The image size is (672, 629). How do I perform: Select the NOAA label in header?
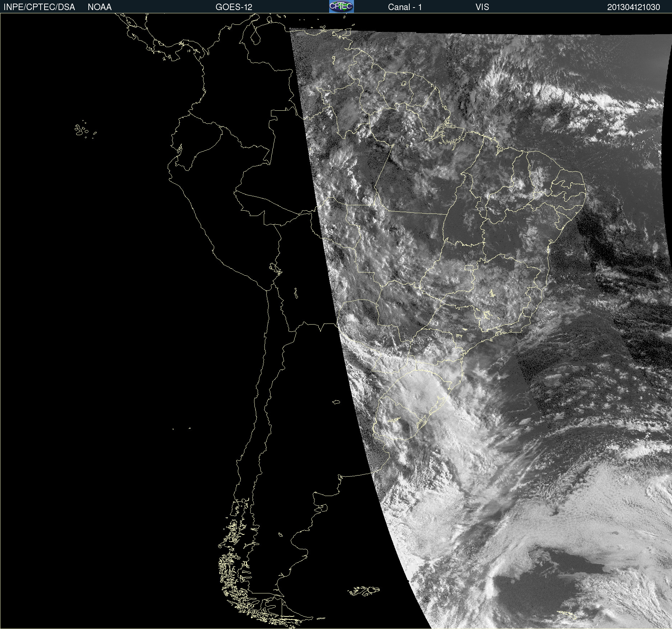point(100,7)
